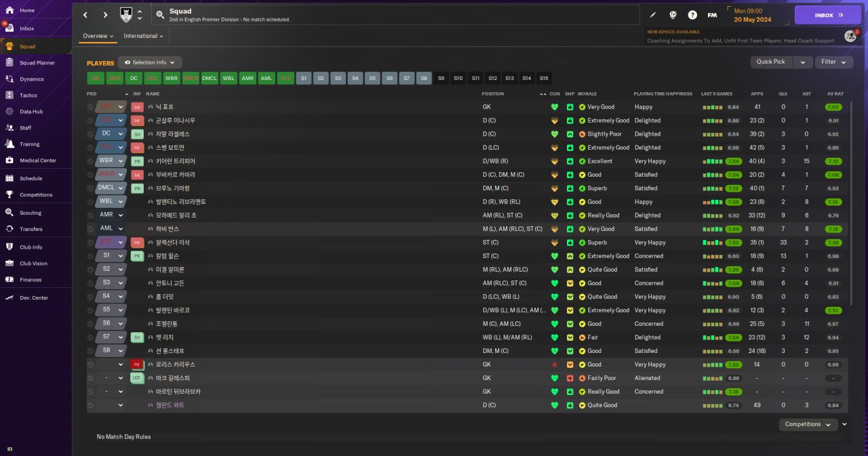Open the Overview tab menu

tap(98, 36)
